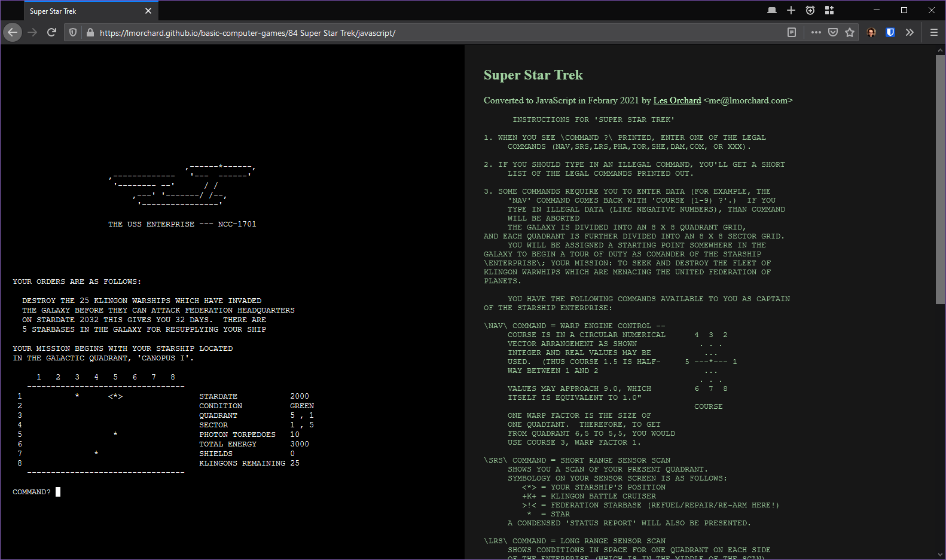
Task: Click the '* = STAR' legend line
Action: [548, 514]
